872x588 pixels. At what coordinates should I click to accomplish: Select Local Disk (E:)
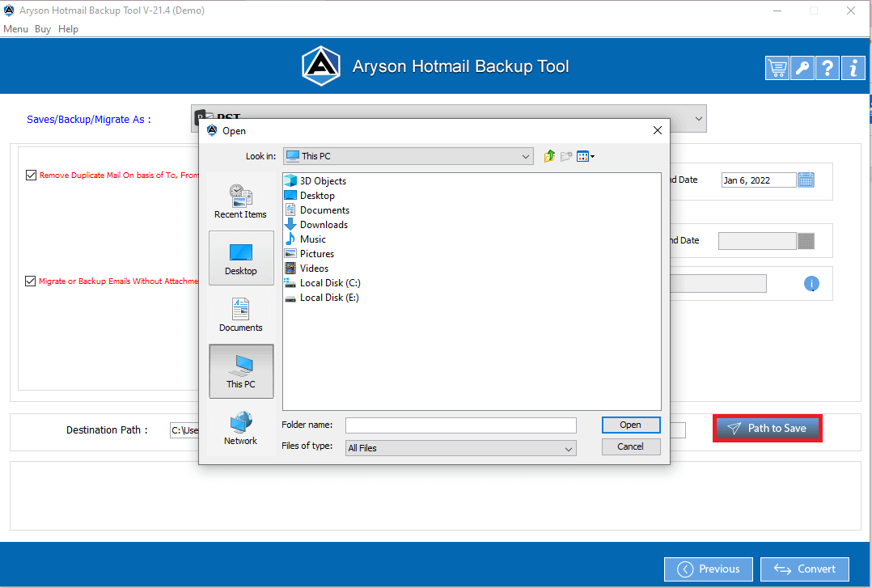[322, 297]
